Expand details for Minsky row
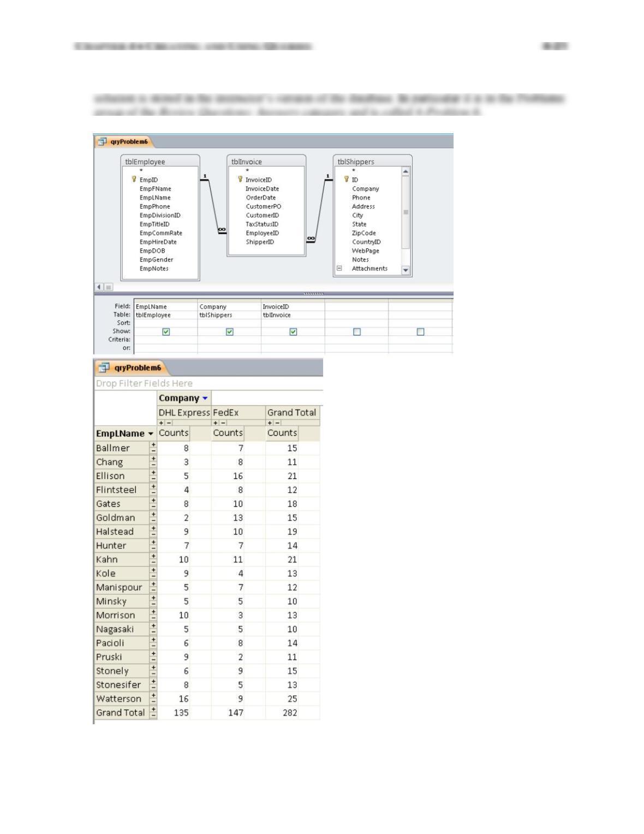This screenshot has height=834, width=644. pyautogui.click(x=153, y=599)
